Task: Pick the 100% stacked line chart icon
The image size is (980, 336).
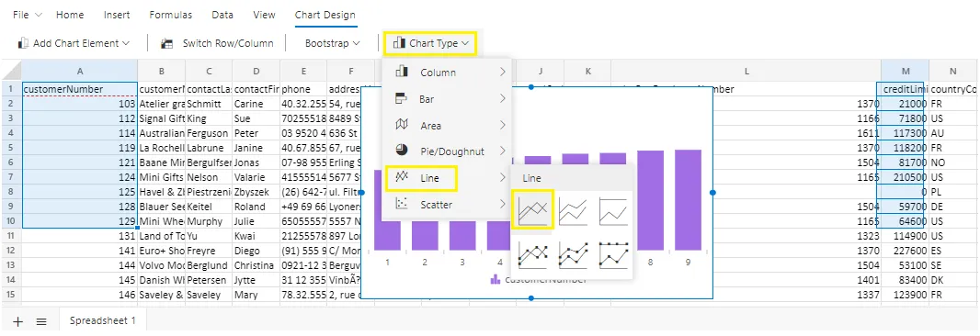Action: click(613, 210)
